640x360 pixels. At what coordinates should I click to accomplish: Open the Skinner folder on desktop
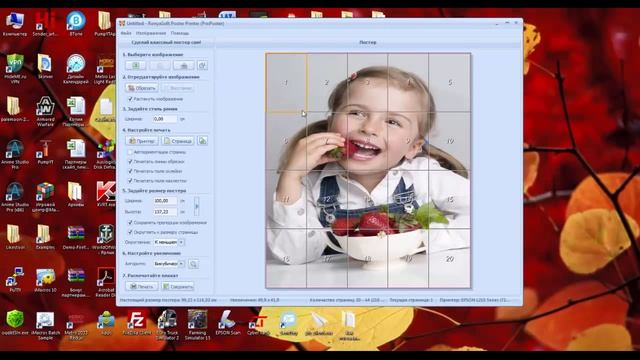[x=45, y=66]
